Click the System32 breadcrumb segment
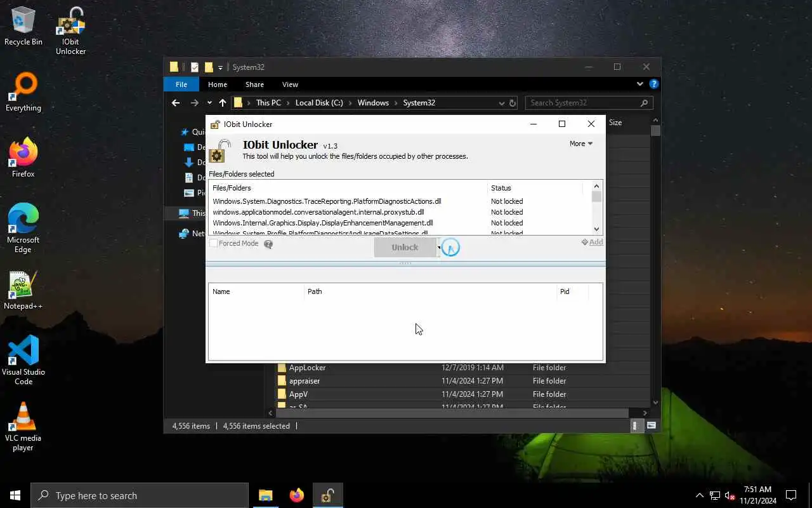 click(x=419, y=103)
